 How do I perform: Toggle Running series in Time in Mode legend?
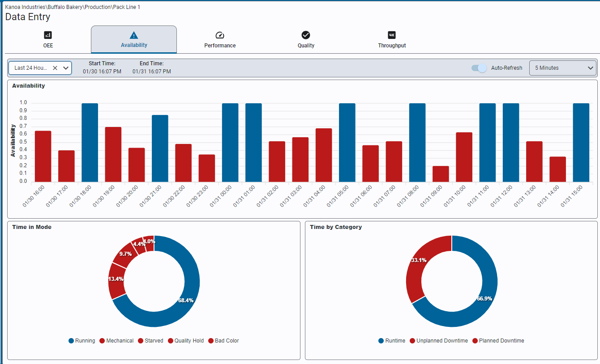click(81, 341)
